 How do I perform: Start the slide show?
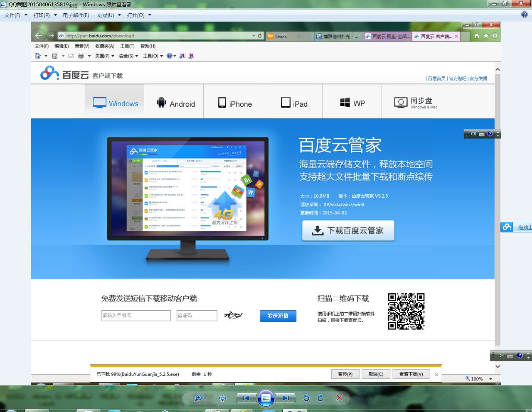pos(266,398)
